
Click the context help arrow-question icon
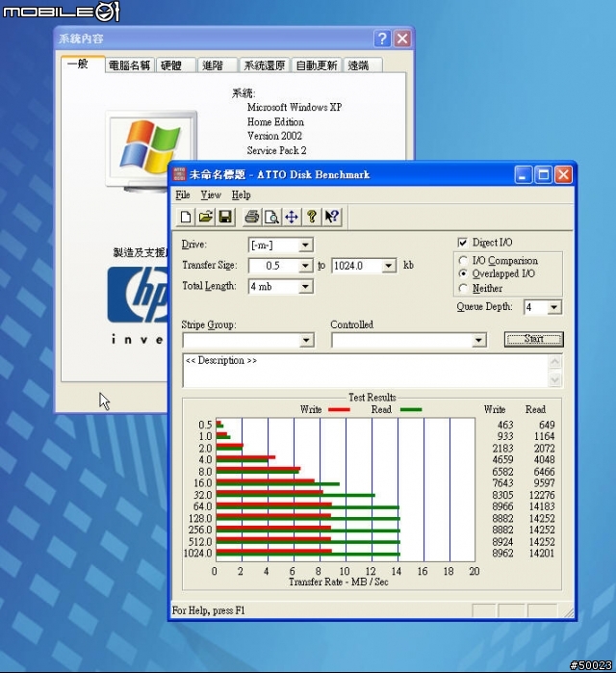tap(332, 217)
